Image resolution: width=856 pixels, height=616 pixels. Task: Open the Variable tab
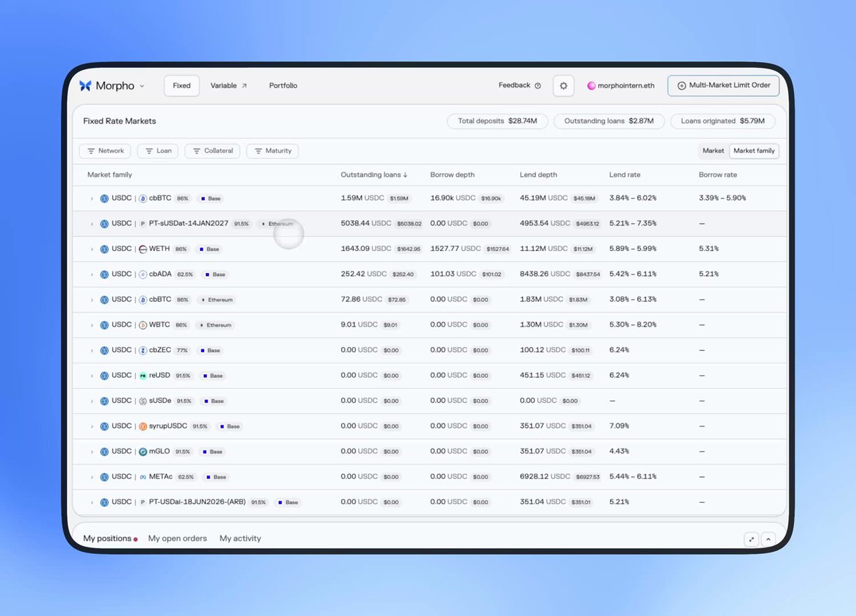tap(228, 86)
